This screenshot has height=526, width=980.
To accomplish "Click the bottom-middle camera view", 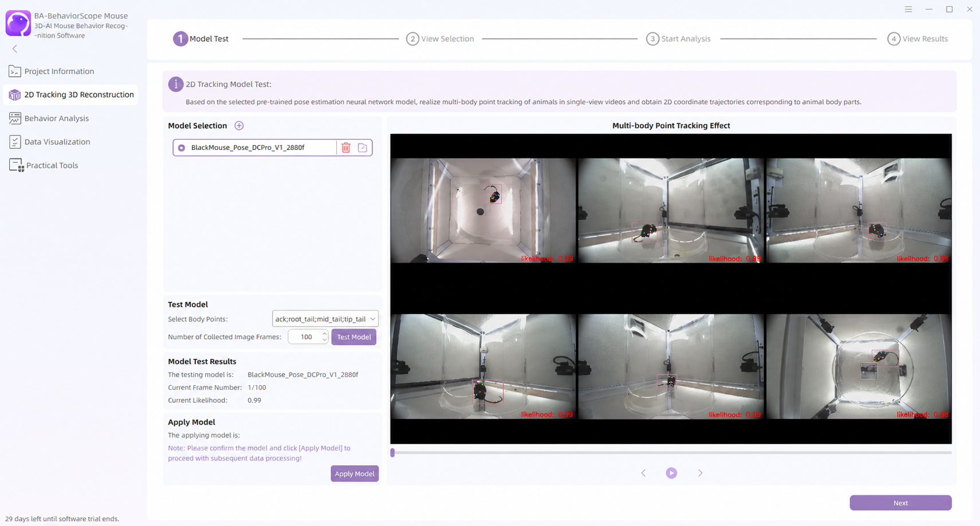I will point(671,366).
